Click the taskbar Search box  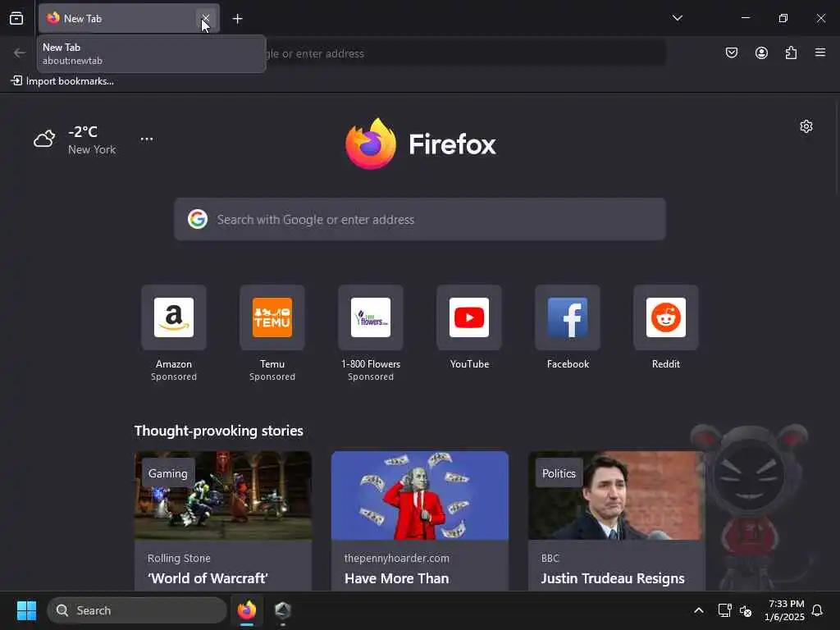coord(137,610)
